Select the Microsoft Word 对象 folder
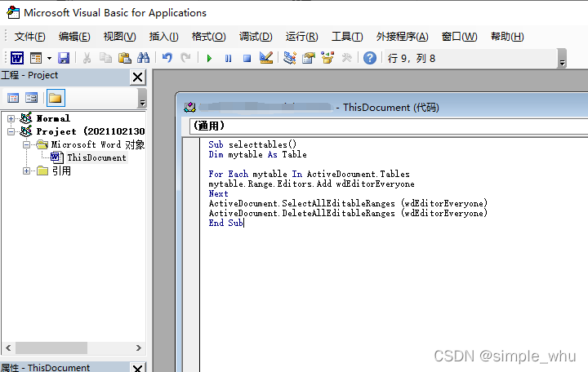This screenshot has height=372, width=588. (98, 144)
